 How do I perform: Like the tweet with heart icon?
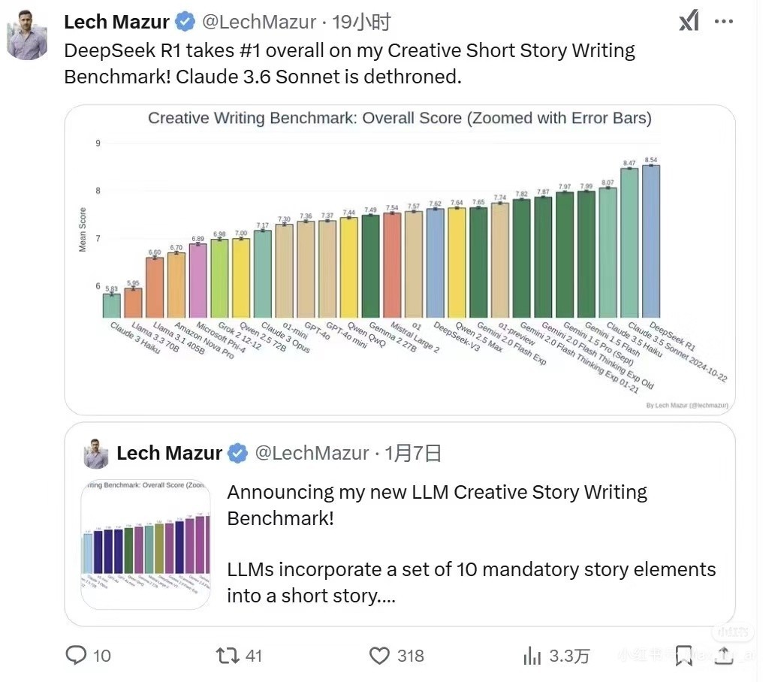(379, 656)
